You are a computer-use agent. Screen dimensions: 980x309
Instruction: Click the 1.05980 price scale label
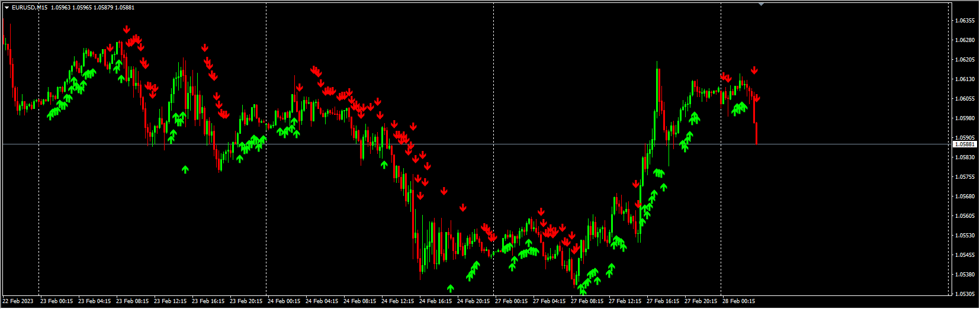(x=965, y=118)
